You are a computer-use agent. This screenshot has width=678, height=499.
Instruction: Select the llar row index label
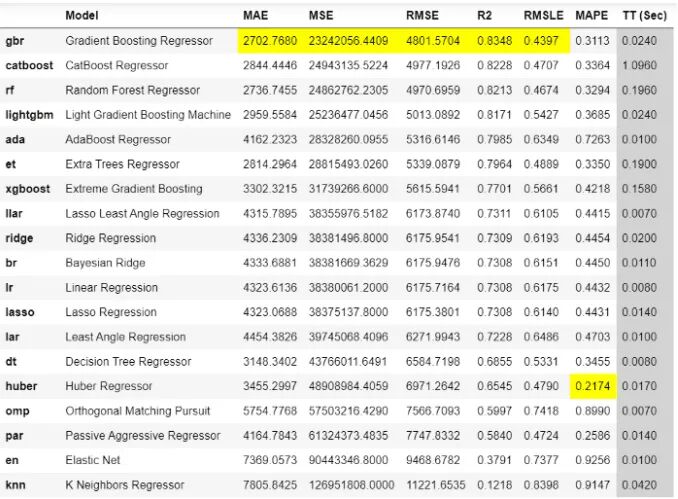click(x=13, y=213)
